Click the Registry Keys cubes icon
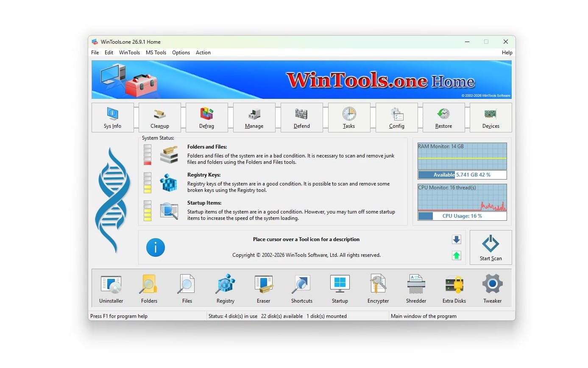Screen dimensions: 588x368 168,183
